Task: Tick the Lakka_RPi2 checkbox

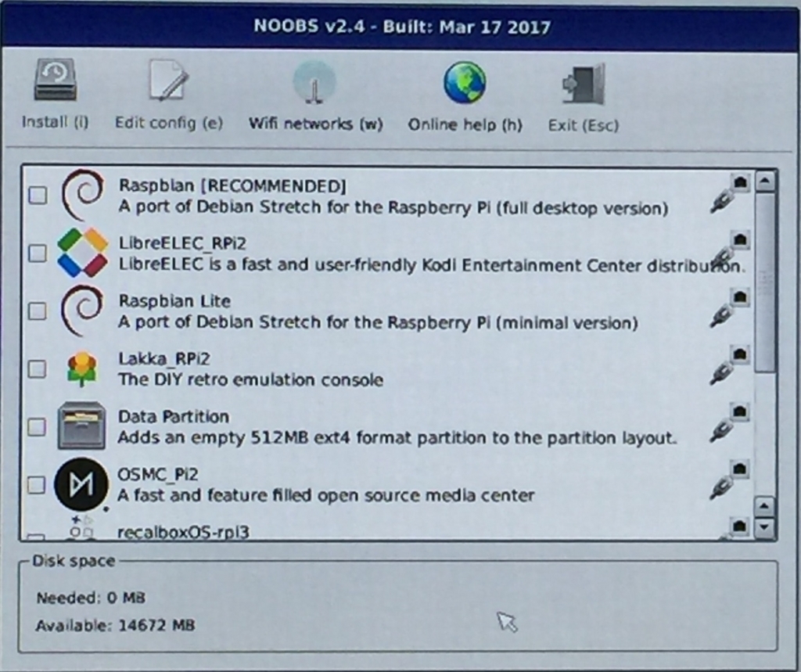Action: click(x=37, y=368)
